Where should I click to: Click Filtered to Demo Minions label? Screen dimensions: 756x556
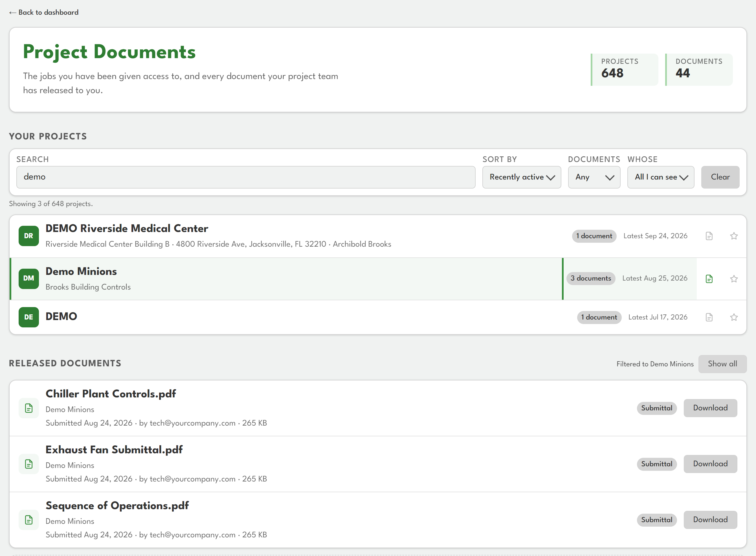point(655,364)
